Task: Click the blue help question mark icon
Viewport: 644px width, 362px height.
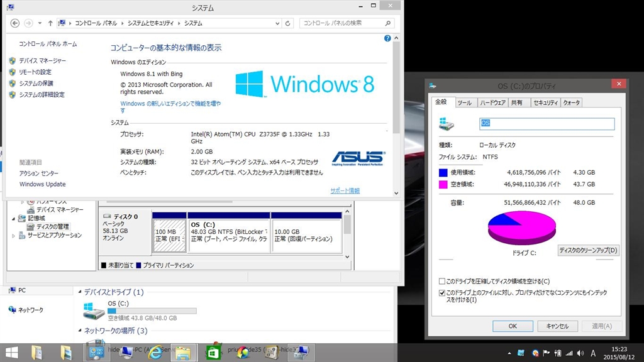Action: 387,38
